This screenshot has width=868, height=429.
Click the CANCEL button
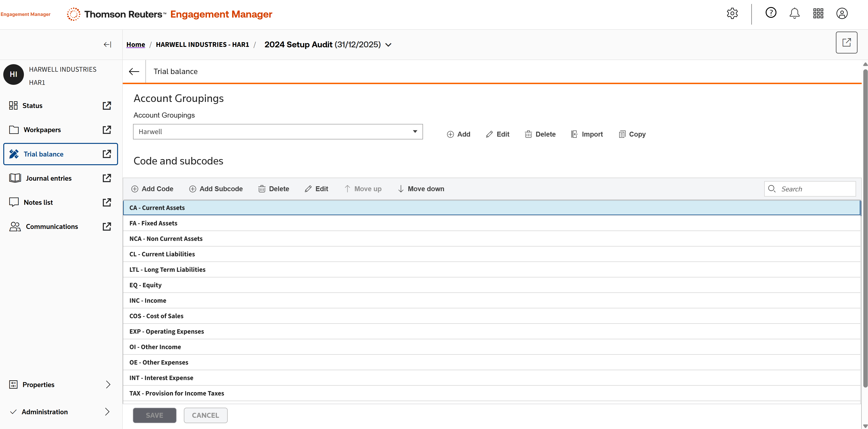tap(205, 415)
